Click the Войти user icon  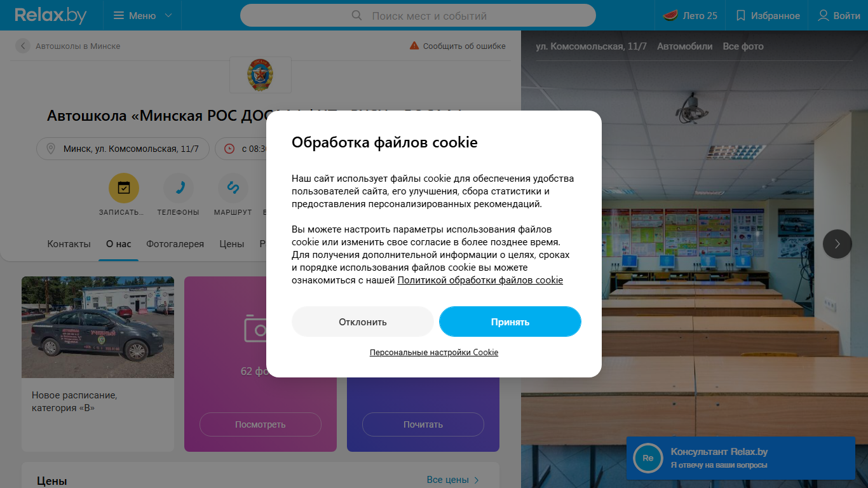coord(824,15)
